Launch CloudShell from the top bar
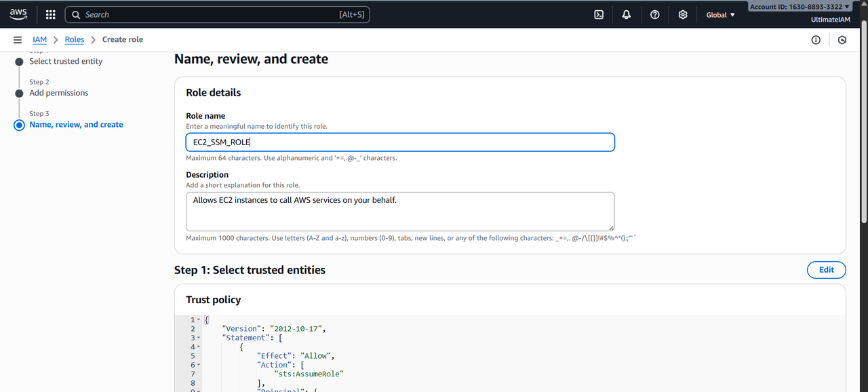The image size is (868, 392). (599, 14)
